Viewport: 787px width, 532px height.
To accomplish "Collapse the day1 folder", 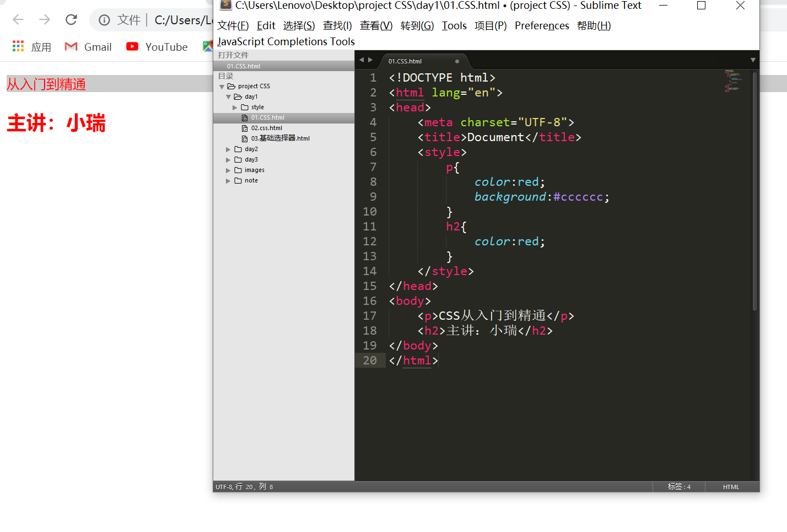I will pyautogui.click(x=228, y=97).
